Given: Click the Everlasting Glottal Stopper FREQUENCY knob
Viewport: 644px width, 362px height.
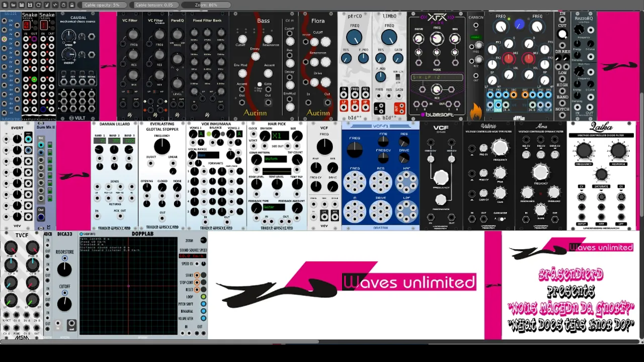Looking at the screenshot, I should pos(162,147).
